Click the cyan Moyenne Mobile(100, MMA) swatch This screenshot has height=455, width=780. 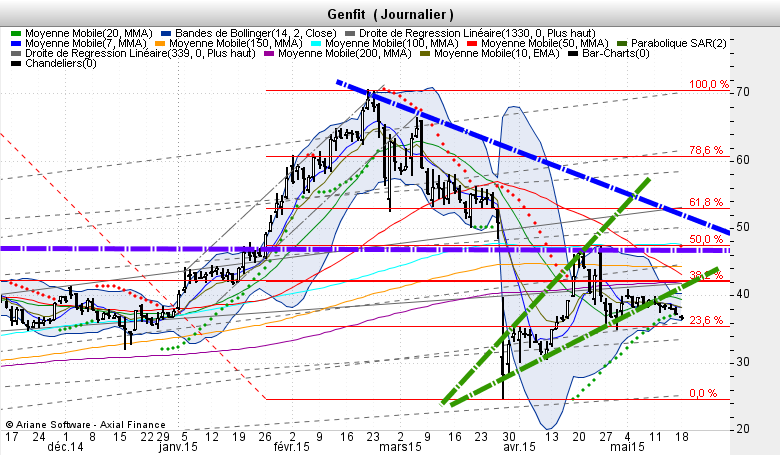[316, 44]
